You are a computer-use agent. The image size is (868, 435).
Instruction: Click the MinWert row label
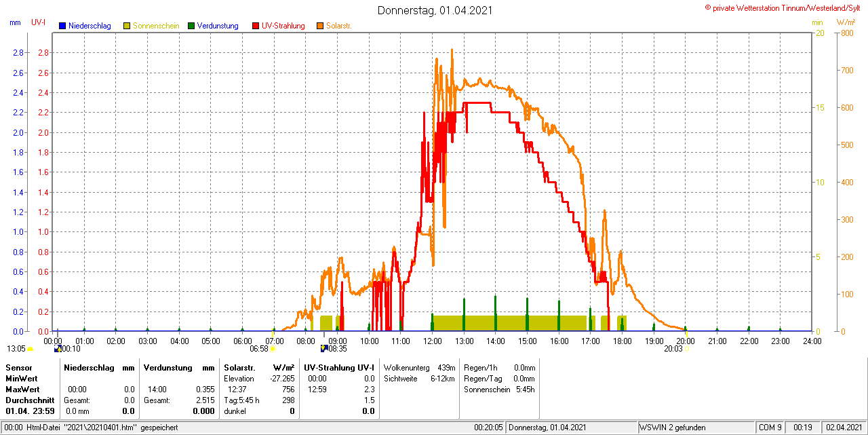pyautogui.click(x=22, y=378)
